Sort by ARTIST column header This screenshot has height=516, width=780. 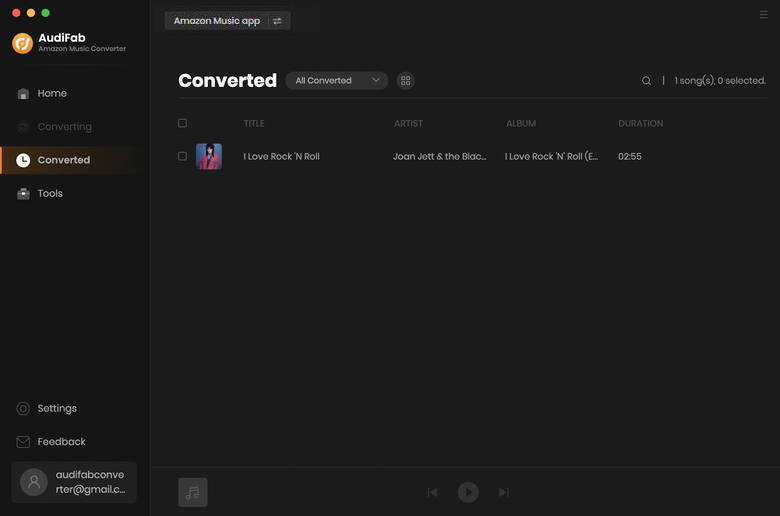[x=408, y=123]
